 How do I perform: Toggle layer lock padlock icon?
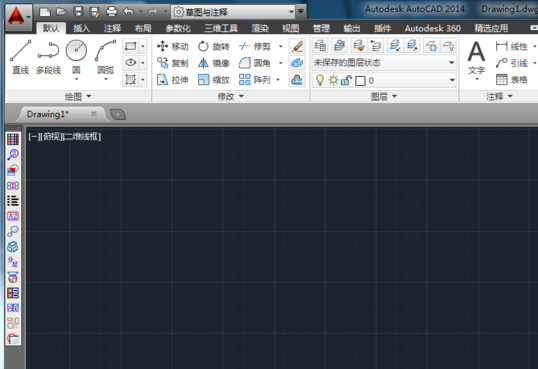[346, 80]
